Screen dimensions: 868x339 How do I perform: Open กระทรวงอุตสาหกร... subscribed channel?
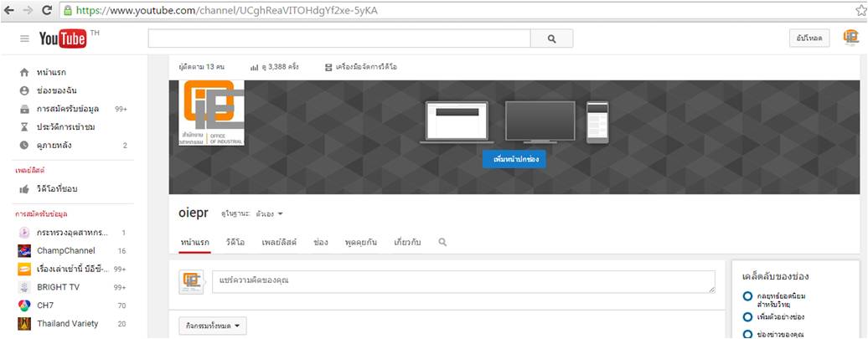click(x=73, y=232)
